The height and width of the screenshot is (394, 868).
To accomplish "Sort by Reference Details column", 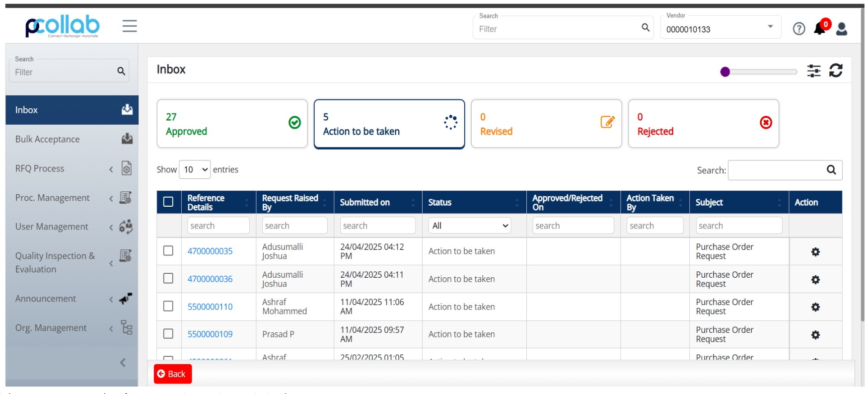I will (218, 202).
